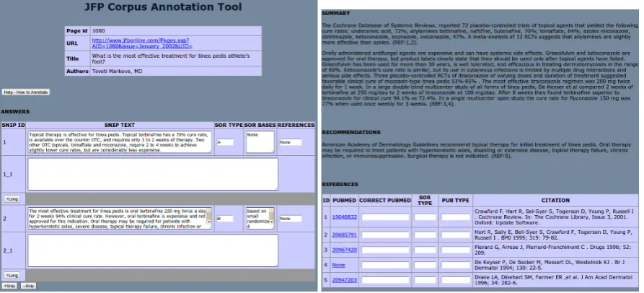Click SOR type field for Pierard reference 3

tap(425, 250)
